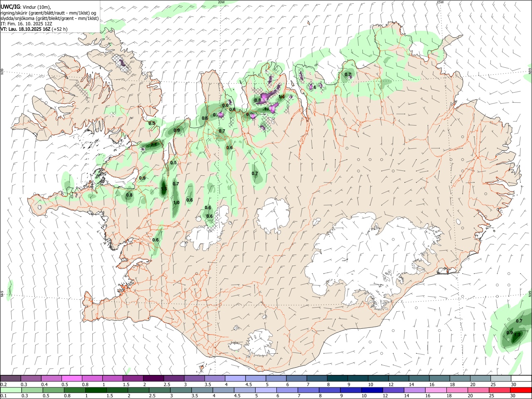532x399 pixels.
Task: Click the 15W longitude label
Action: [x=440, y=2]
